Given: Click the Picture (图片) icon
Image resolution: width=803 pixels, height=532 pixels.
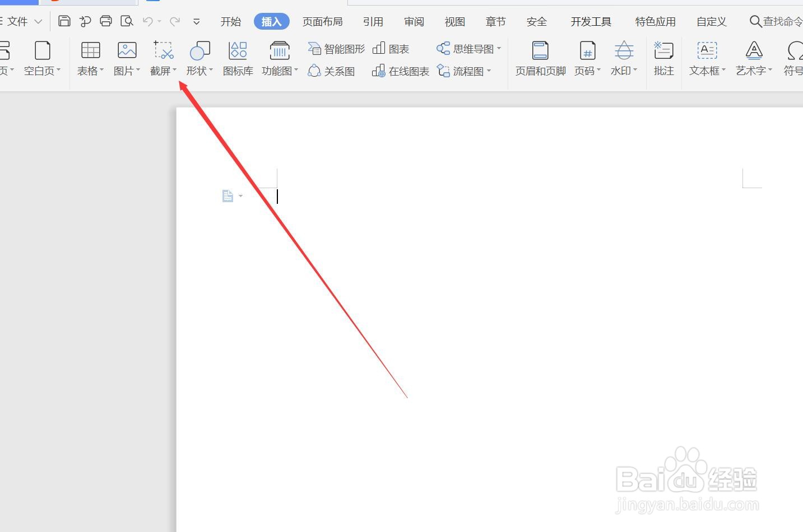Looking at the screenshot, I should click(x=127, y=50).
